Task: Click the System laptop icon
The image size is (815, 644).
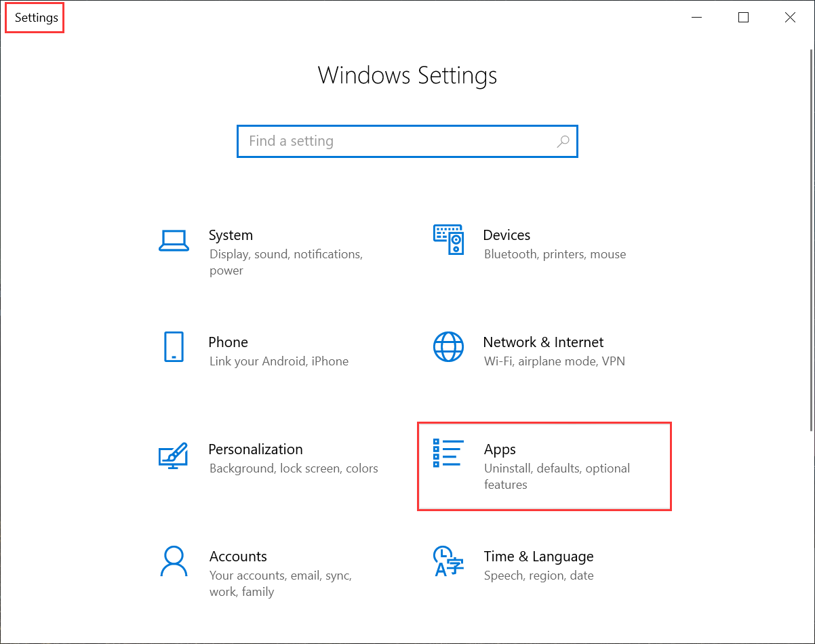Action: (x=174, y=240)
